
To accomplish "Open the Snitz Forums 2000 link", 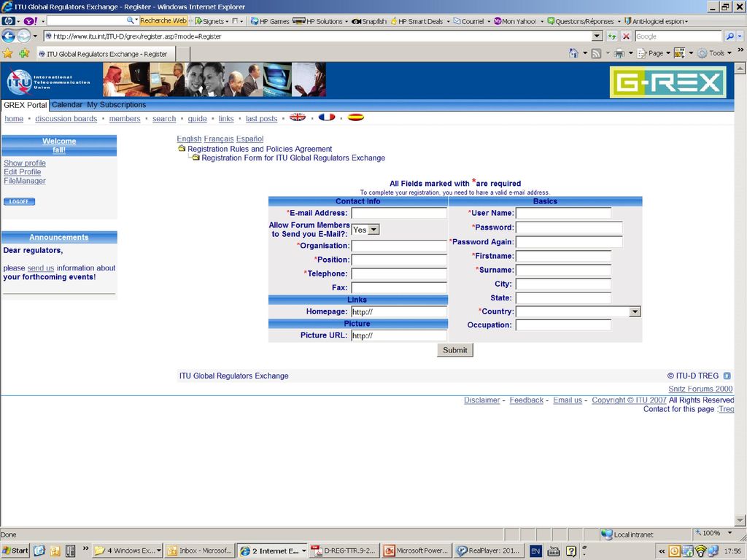I will (x=700, y=389).
